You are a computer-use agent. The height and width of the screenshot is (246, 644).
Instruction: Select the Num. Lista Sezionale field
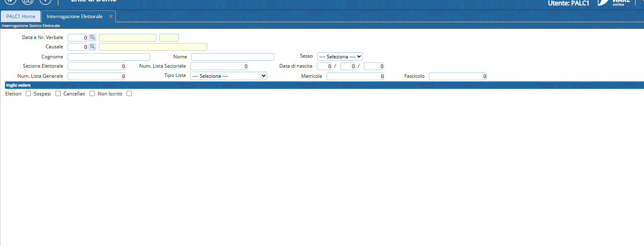tap(219, 66)
